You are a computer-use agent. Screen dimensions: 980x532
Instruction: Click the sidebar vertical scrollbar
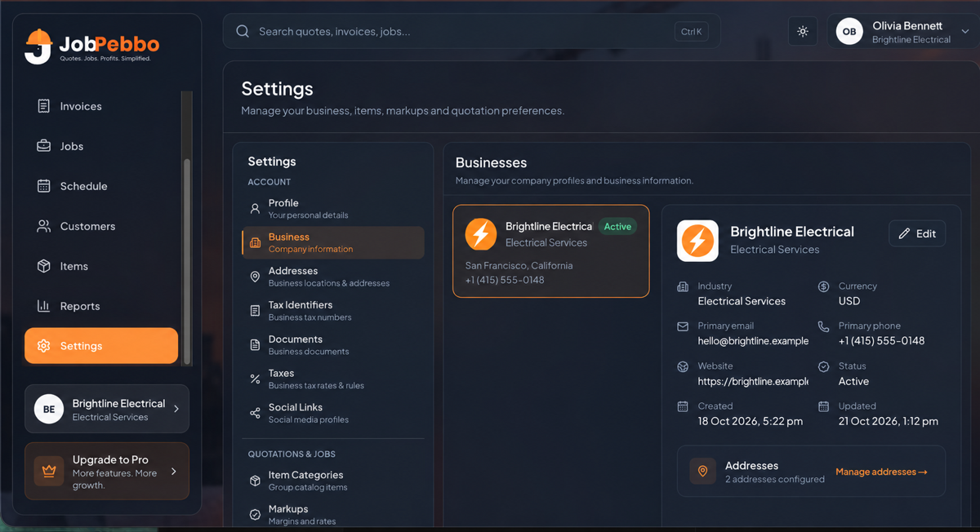(187, 261)
